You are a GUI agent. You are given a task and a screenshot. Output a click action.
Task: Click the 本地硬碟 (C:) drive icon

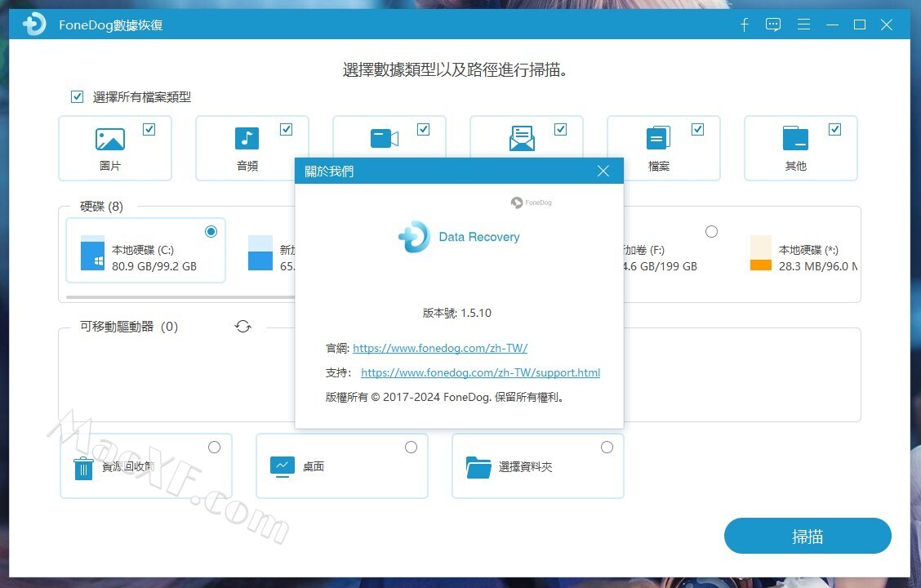[x=92, y=252]
